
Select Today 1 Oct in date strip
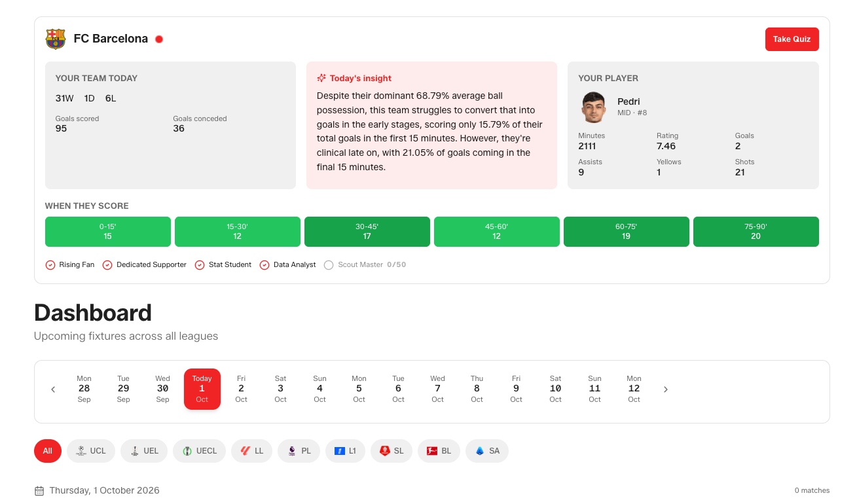click(202, 389)
